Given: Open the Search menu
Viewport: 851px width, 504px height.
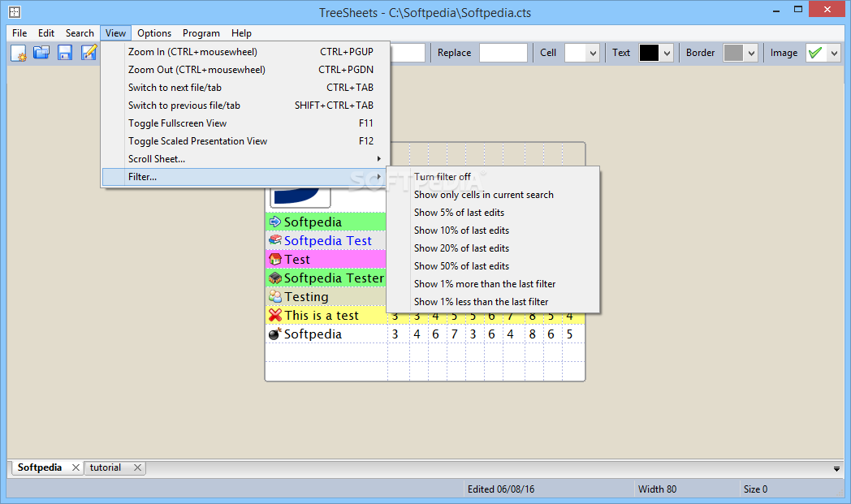Looking at the screenshot, I should (80, 33).
